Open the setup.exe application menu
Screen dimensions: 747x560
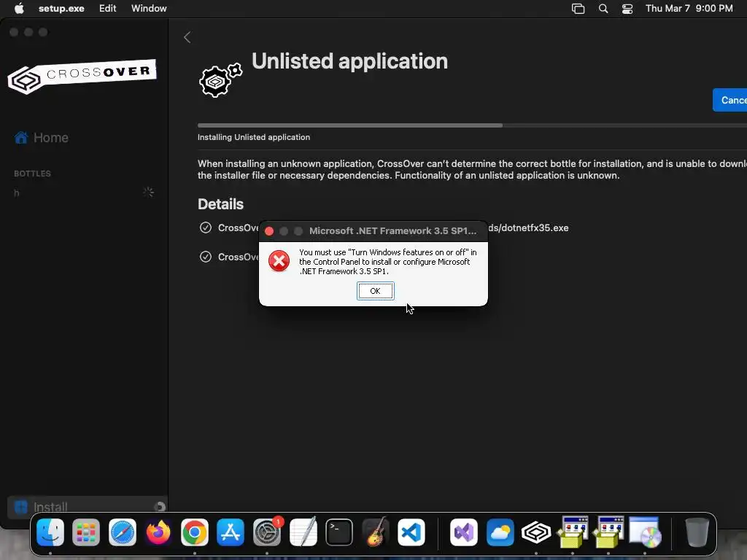[61, 9]
